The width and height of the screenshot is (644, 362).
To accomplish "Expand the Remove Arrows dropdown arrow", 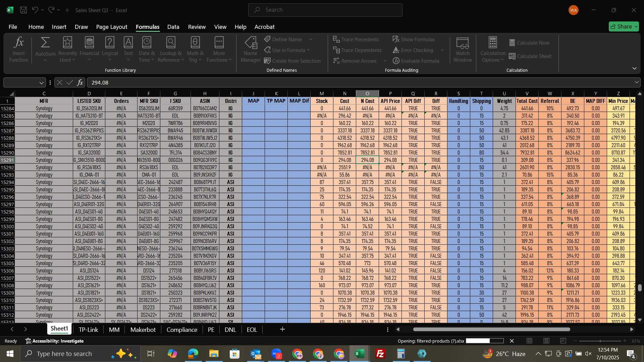I will 385,61.
